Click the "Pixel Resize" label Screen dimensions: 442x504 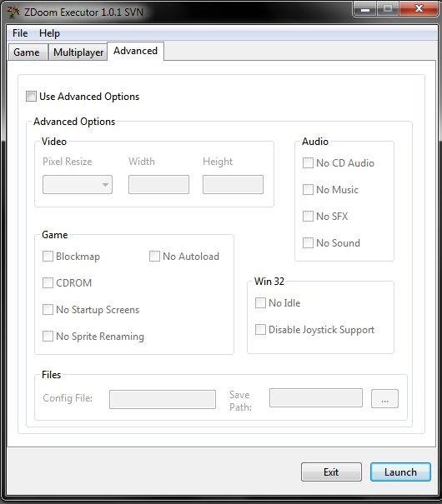click(68, 162)
